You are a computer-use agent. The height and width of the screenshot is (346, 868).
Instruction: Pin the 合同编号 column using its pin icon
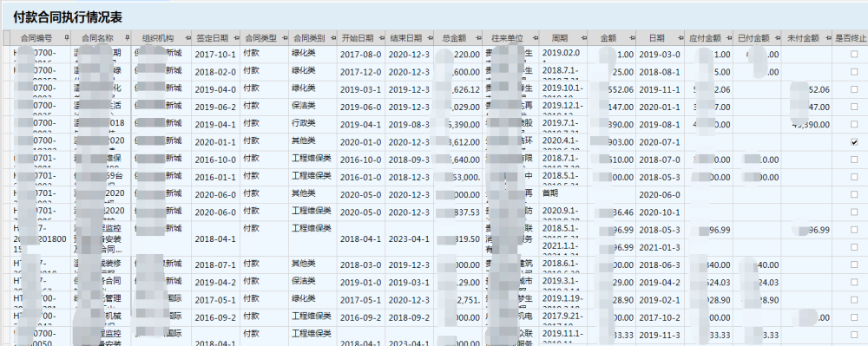(67, 38)
